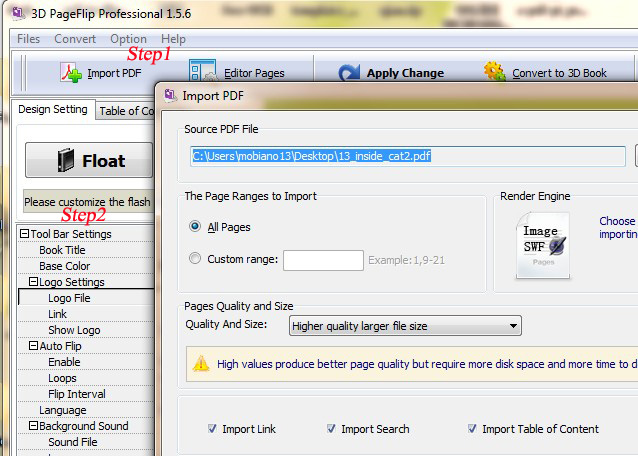Click the Tool Bar Settings label
The width and height of the screenshot is (638, 456).
point(71,234)
